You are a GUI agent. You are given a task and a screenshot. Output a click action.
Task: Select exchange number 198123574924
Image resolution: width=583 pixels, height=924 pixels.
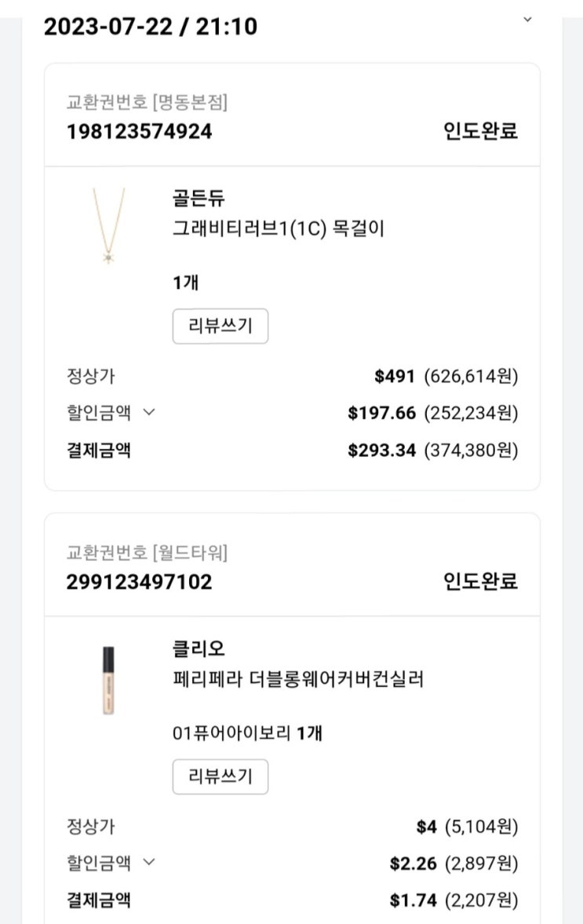(140, 131)
